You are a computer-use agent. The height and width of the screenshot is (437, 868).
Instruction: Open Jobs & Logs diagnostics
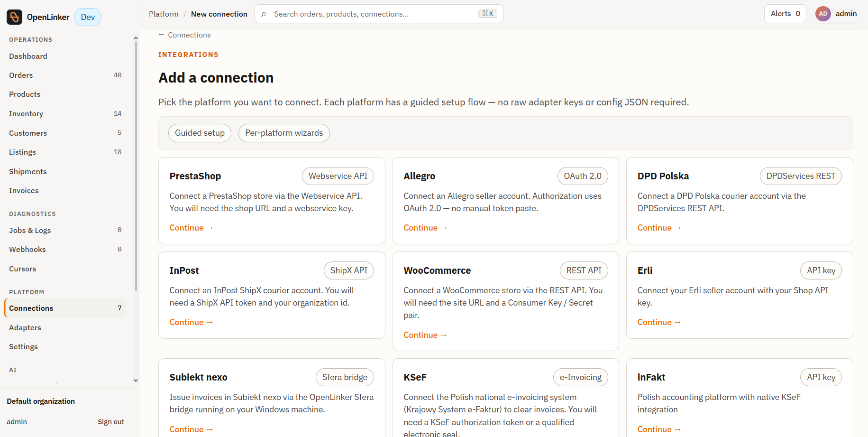(x=65, y=230)
